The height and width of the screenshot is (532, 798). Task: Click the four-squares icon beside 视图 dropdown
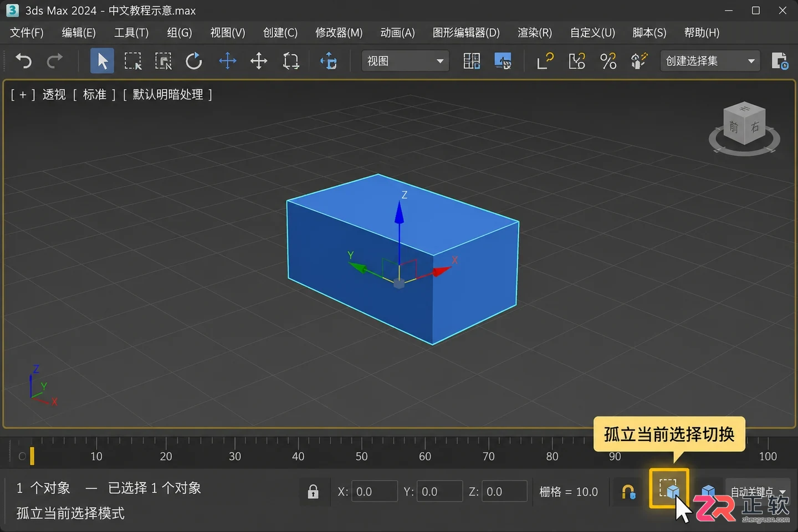click(x=472, y=61)
